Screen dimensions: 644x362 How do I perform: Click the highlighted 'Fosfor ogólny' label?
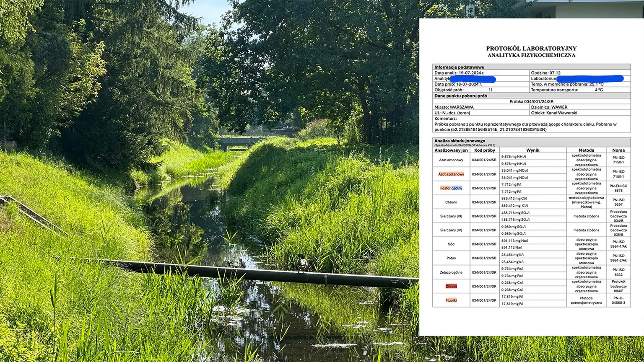(x=451, y=188)
